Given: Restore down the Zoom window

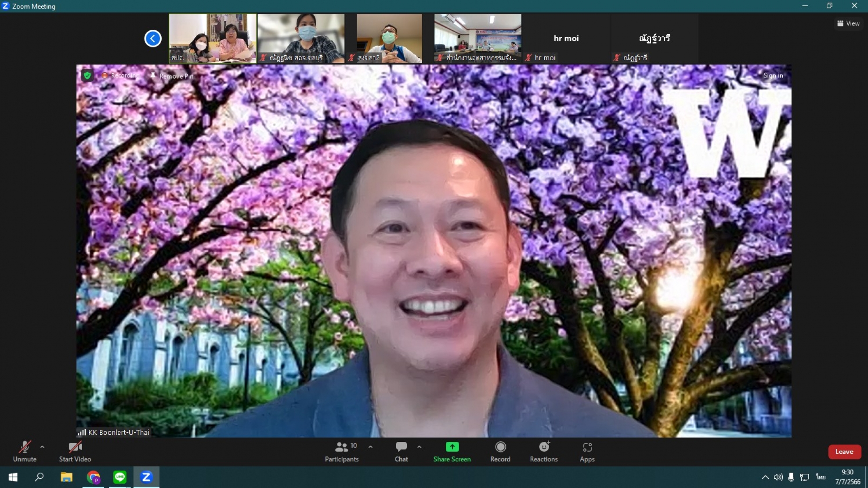Looking at the screenshot, I should tap(829, 6).
